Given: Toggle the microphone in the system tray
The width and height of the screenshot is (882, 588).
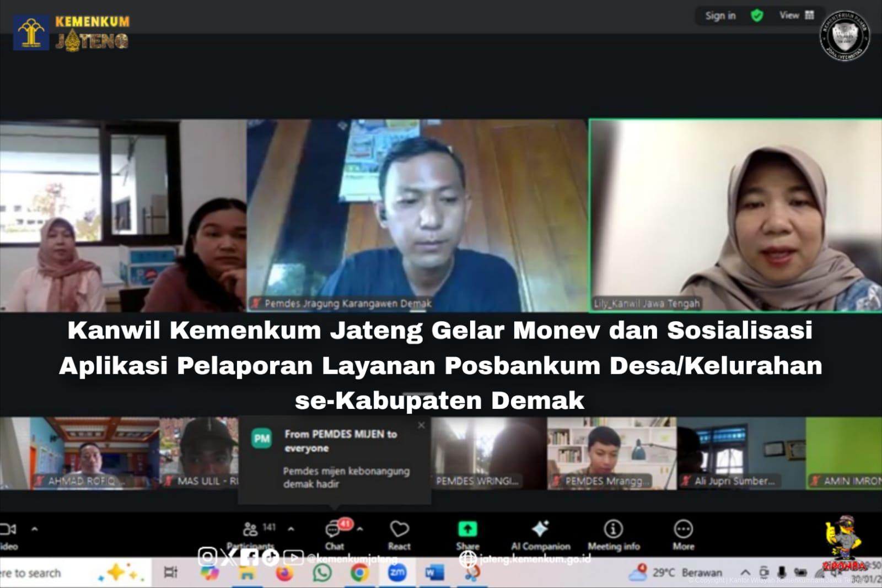Looking at the screenshot, I should 781,572.
